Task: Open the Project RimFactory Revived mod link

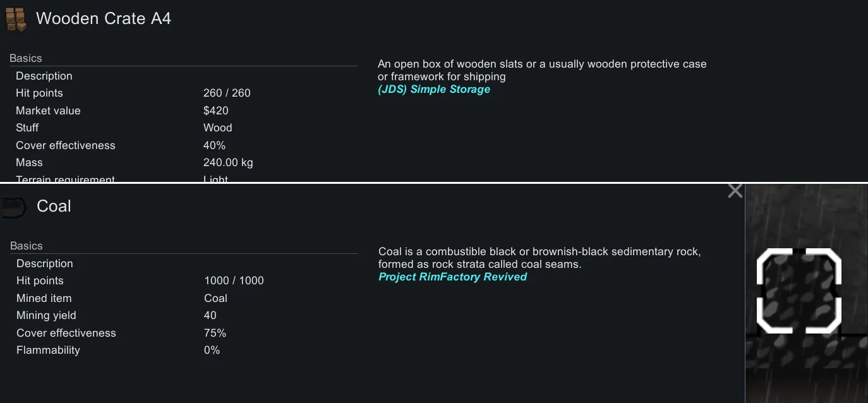Action: (452, 277)
